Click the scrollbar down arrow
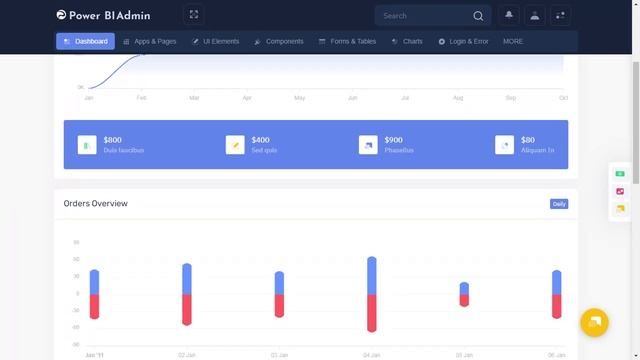Image resolution: width=640 pixels, height=360 pixels. coord(636,356)
